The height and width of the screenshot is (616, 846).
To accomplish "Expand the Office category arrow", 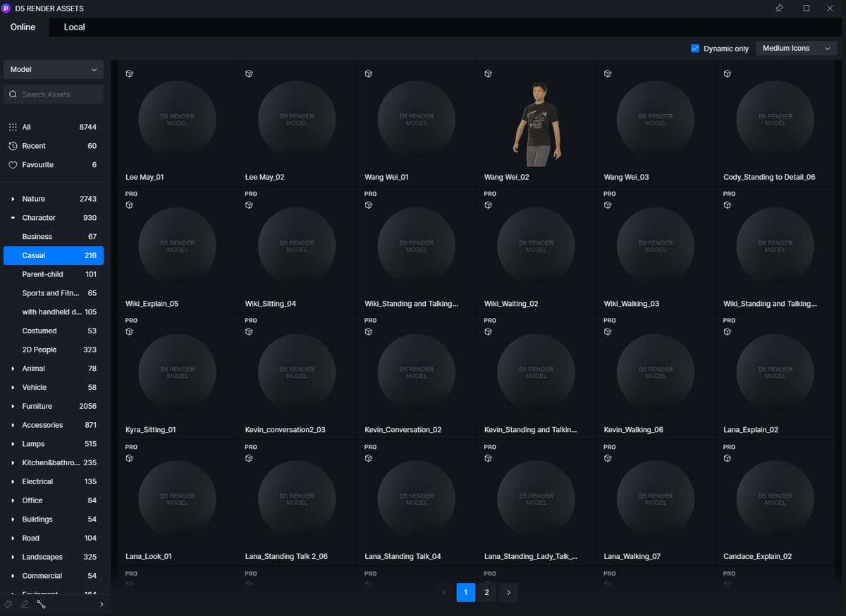I will click(x=13, y=500).
